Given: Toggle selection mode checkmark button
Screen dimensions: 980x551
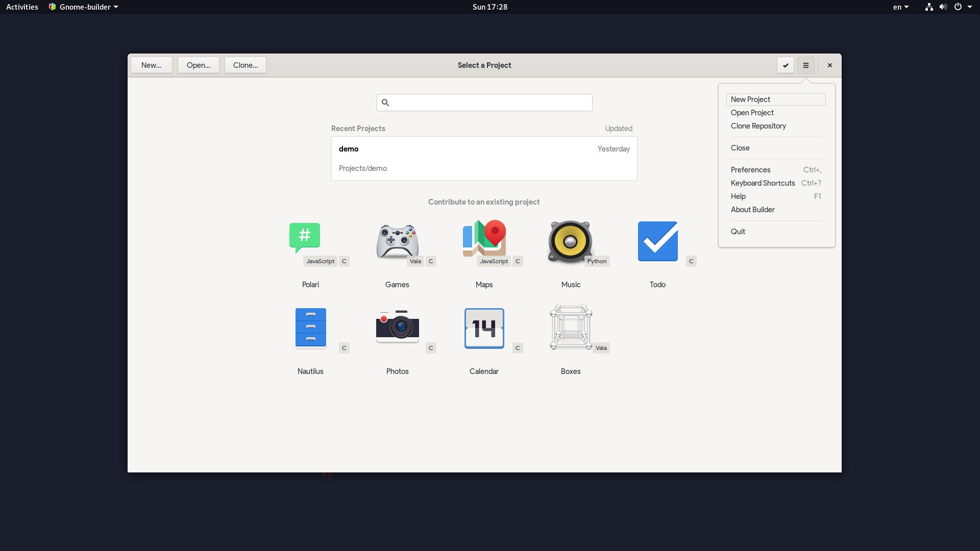Looking at the screenshot, I should (786, 65).
